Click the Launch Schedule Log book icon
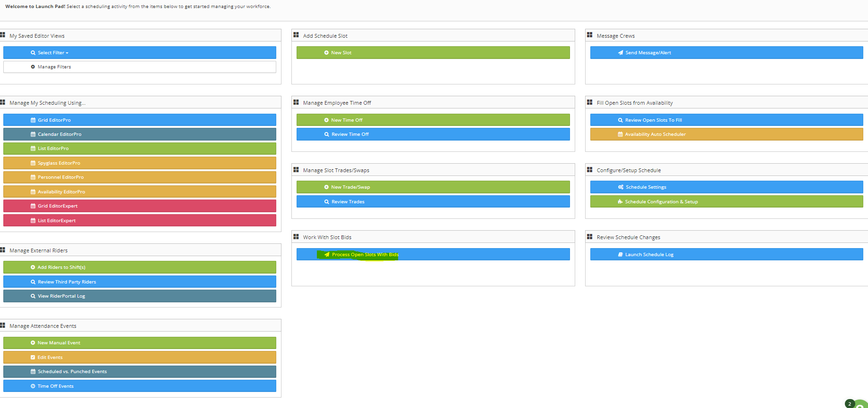 tap(621, 255)
